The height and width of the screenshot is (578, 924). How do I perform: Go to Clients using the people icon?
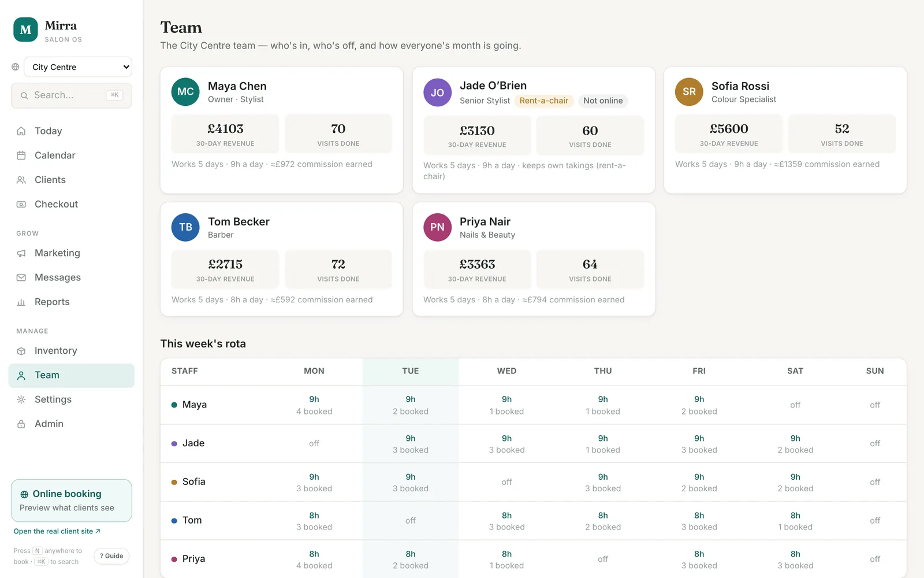21,180
